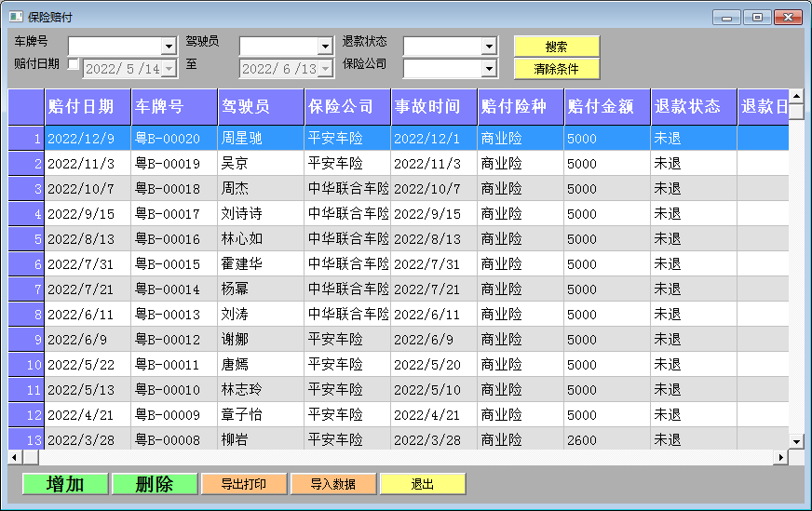Click the 事故时间 column header
This screenshot has width=812, height=511.
[434, 107]
